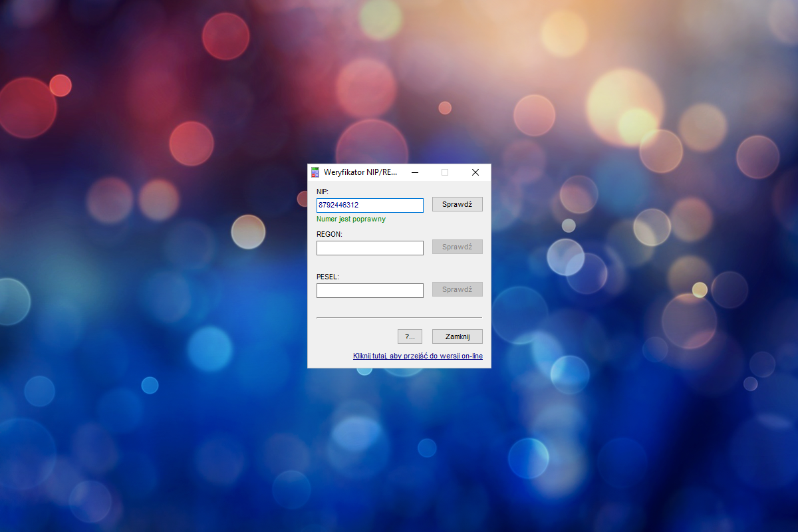
Task: Click the Zamknij button
Action: 458,336
